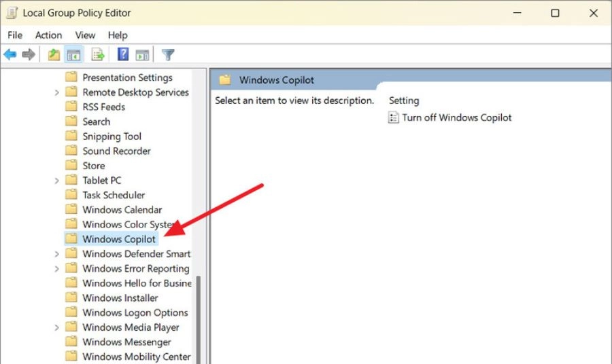This screenshot has width=612, height=364.
Task: Select the Search folder in tree
Action: pos(97,122)
